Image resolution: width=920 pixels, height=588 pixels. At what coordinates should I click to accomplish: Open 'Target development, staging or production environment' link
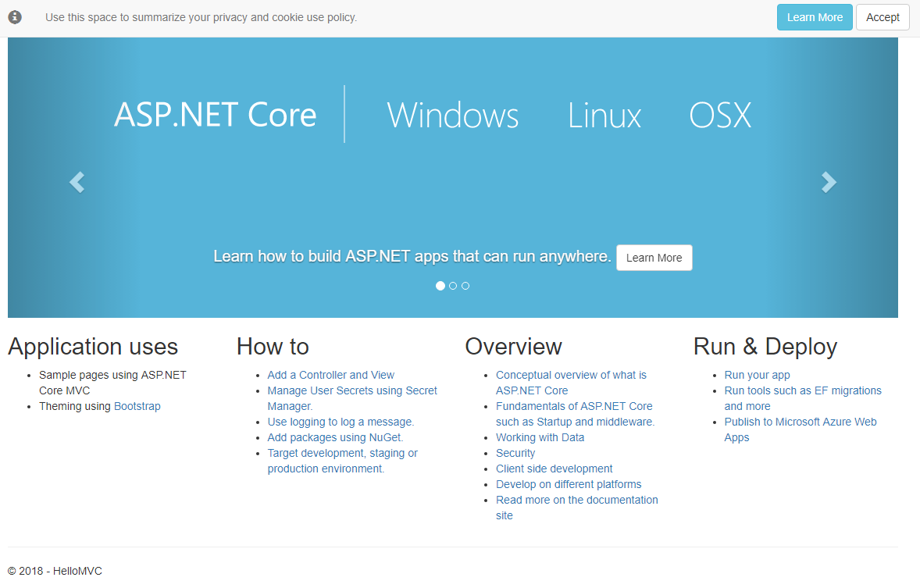point(343,461)
